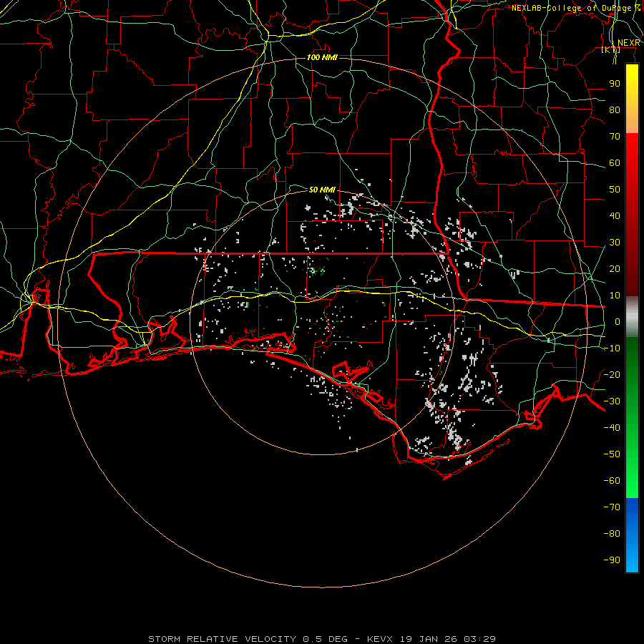644x644 pixels.
Task: Click the gray zero-velocity segment of color bar
Action: pyautogui.click(x=632, y=317)
